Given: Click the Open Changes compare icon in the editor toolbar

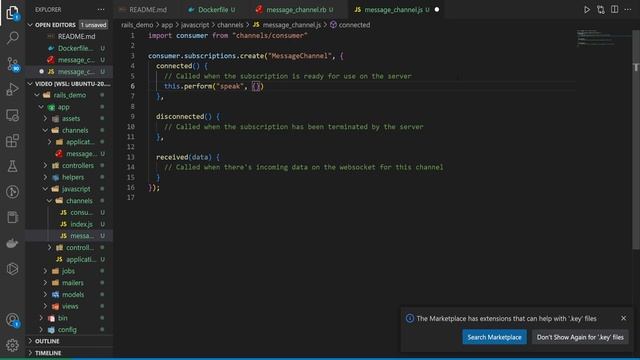Looking at the screenshot, I should (x=600, y=9).
